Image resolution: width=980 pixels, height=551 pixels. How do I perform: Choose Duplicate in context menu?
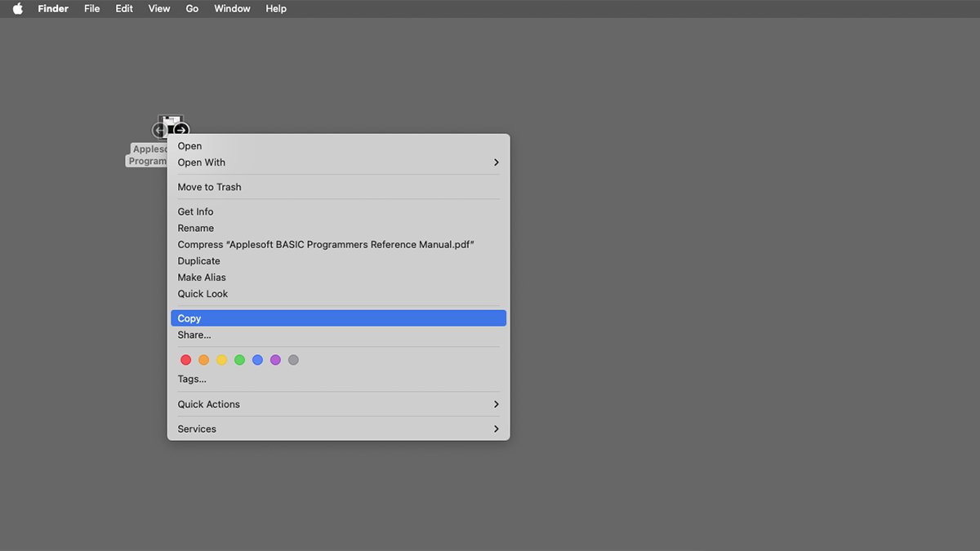[338, 260]
